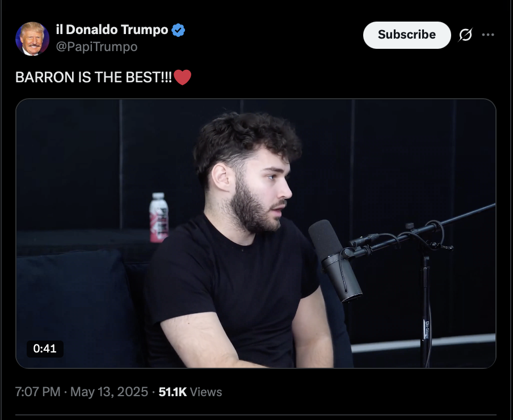Click the display name il Donaldo Trumpo
The height and width of the screenshot is (420, 513).
point(112,30)
